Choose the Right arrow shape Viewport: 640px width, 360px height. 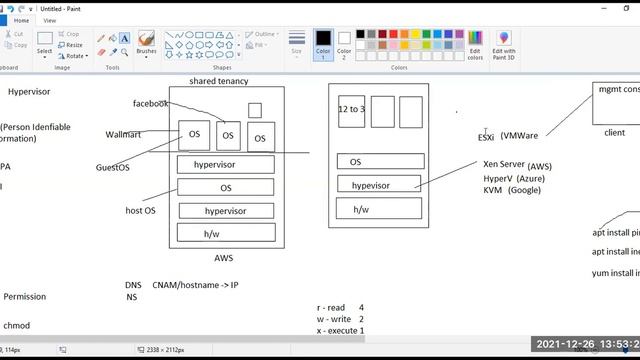point(209,45)
